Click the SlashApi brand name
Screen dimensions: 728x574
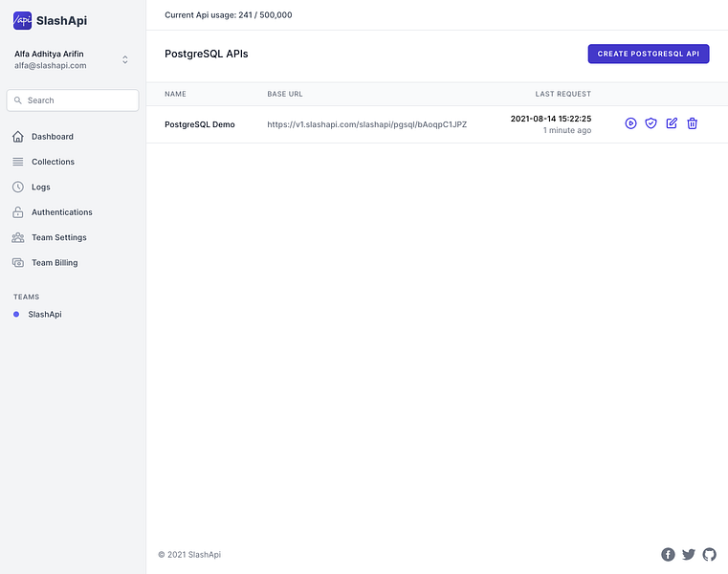click(61, 20)
